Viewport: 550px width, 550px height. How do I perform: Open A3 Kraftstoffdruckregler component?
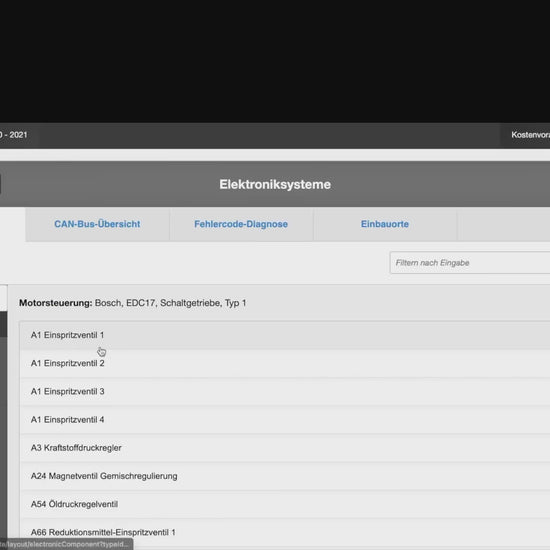pos(285,448)
